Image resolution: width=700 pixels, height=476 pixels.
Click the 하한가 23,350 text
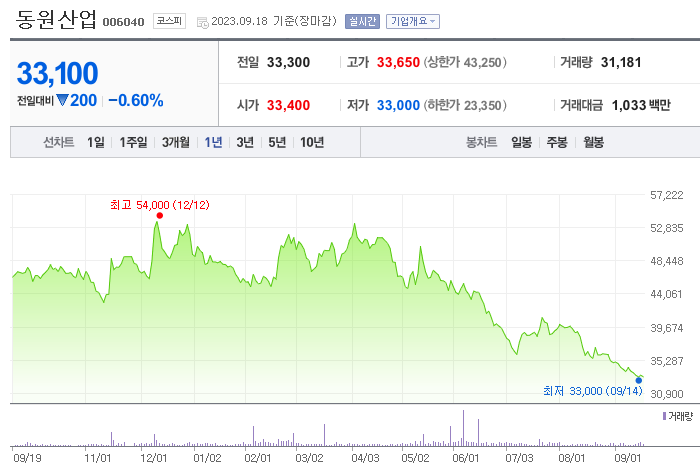pos(465,105)
